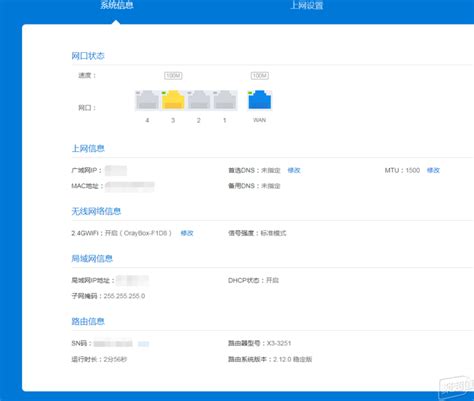Click the port label number 4
The height and width of the screenshot is (401, 474).
point(147,120)
